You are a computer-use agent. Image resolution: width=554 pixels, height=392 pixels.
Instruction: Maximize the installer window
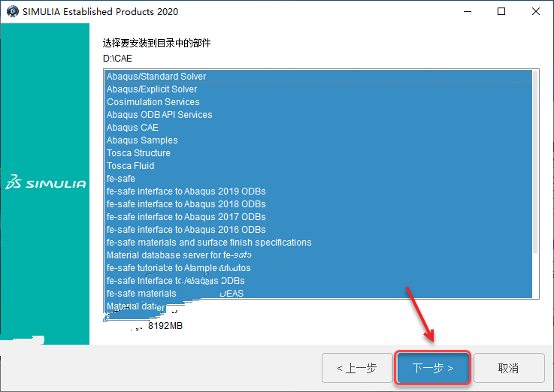501,11
